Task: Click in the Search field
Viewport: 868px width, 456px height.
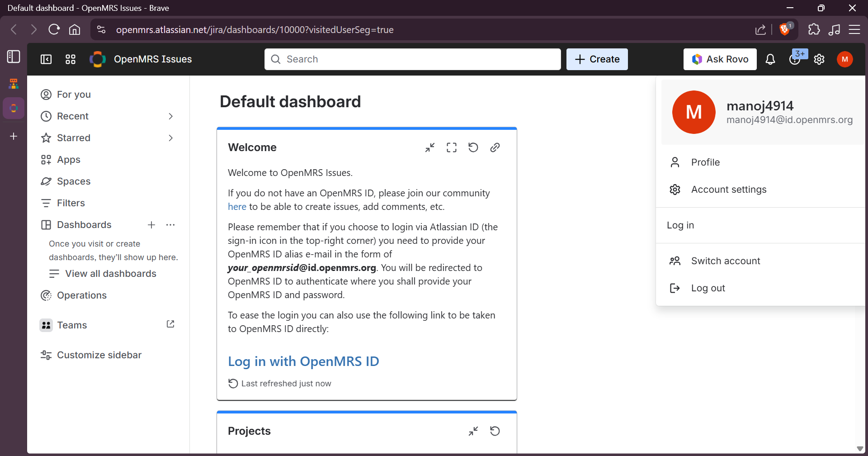Action: [412, 59]
